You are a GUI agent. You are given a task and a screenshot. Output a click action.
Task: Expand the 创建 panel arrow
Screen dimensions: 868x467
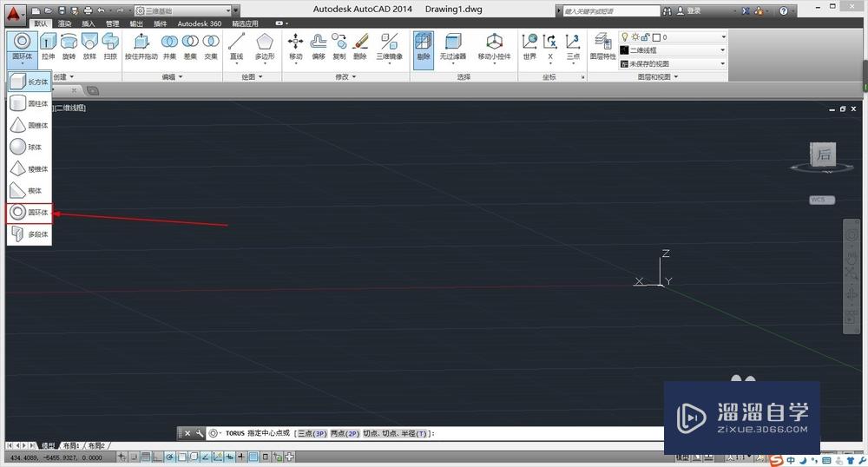[71, 77]
